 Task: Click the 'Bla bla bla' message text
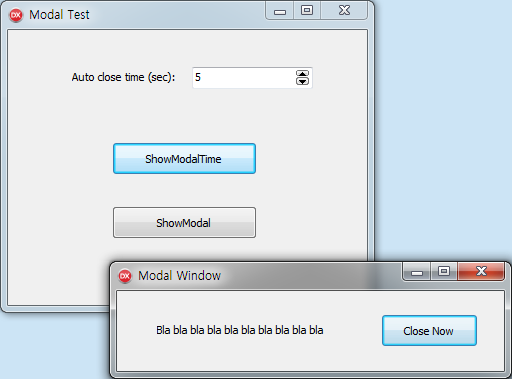[240, 330]
